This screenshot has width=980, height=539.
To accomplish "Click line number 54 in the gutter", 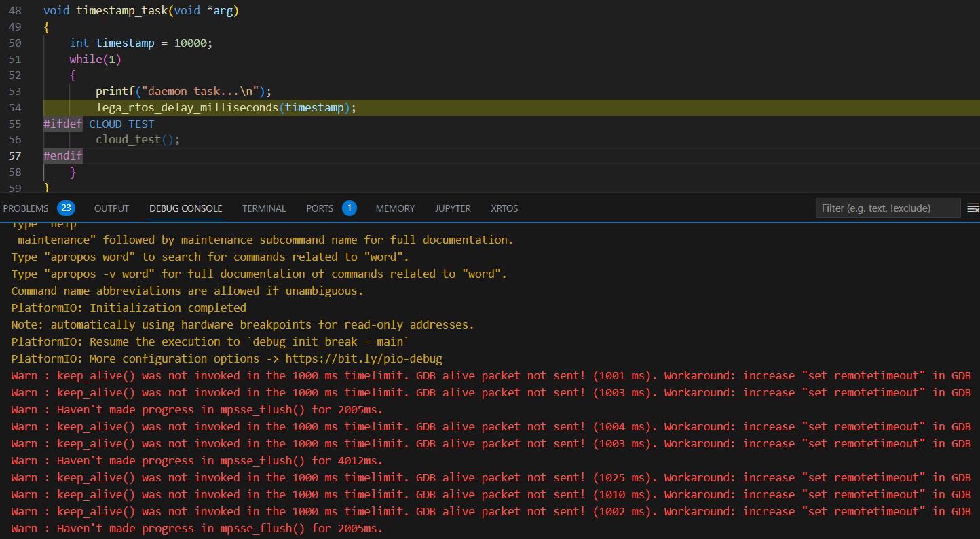I will (15, 107).
